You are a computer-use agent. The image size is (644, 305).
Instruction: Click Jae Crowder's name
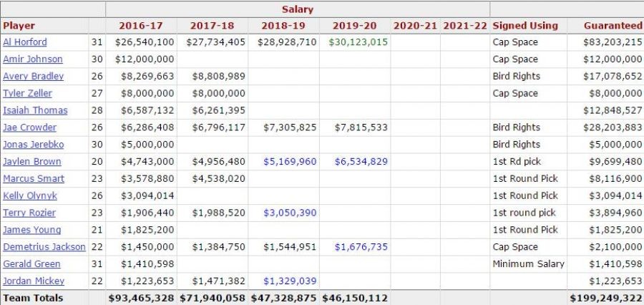(x=29, y=127)
